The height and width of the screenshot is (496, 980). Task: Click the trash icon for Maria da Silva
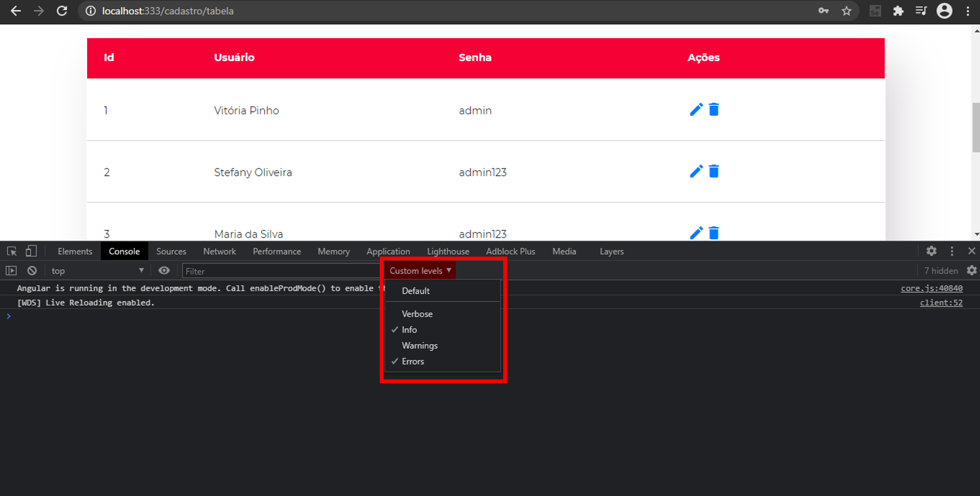[x=714, y=233]
